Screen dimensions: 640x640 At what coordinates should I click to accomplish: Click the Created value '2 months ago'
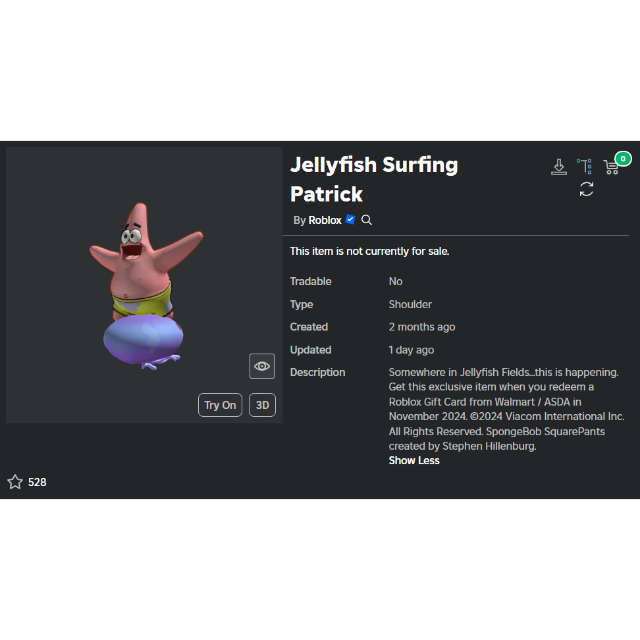point(422,327)
